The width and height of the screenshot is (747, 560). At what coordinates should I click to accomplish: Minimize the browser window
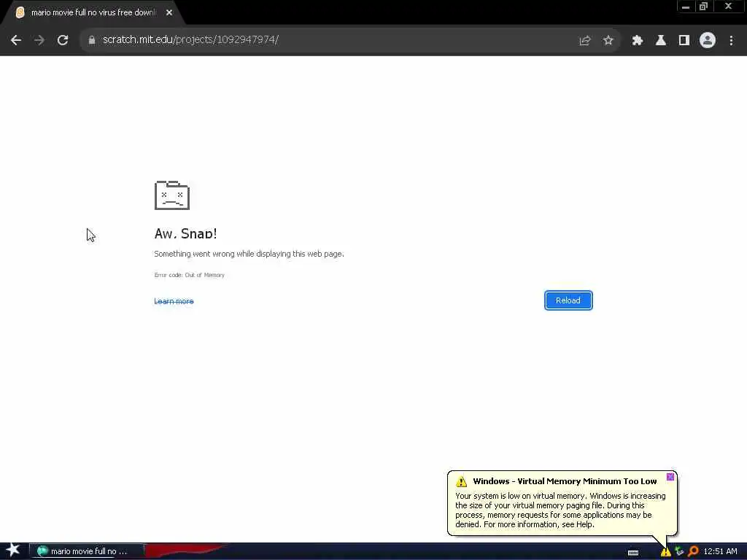686,7
